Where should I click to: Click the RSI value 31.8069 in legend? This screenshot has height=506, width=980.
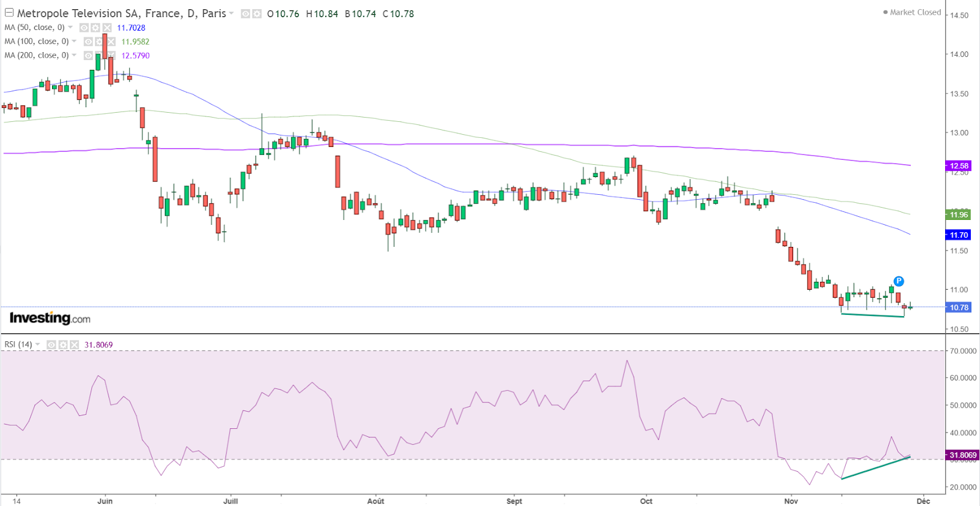(x=99, y=345)
